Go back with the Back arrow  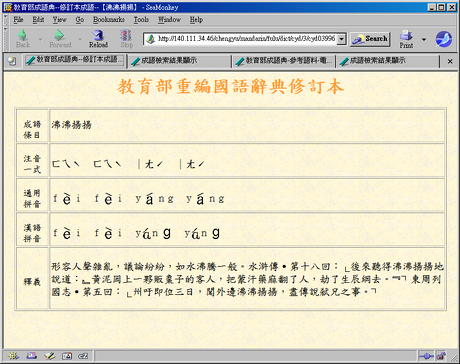coord(23,39)
